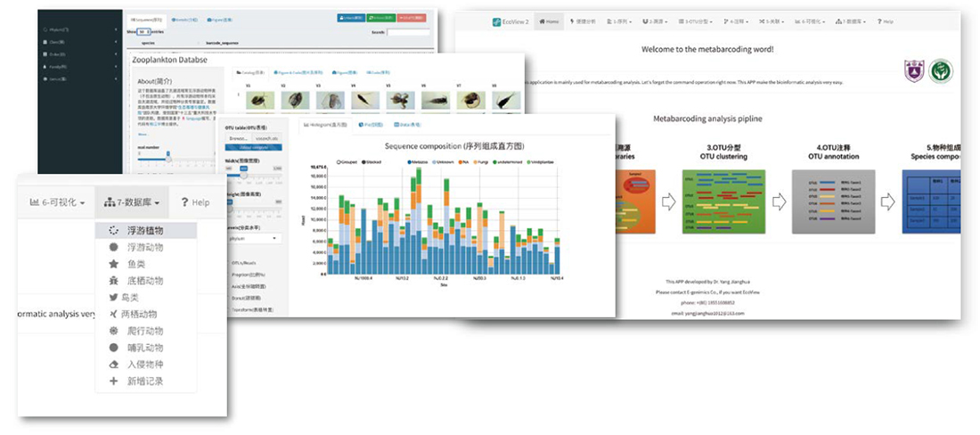
Task: Expand Order(目) in the dark sidebar
Action: coord(79,54)
